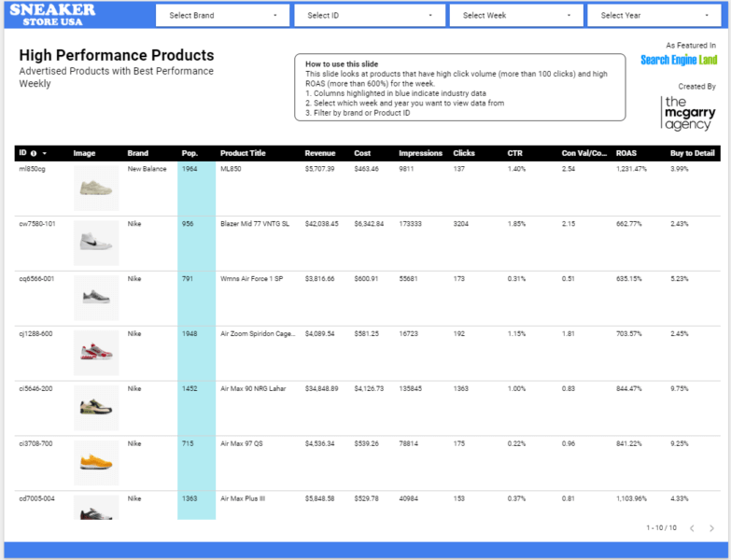Open the Search Engine Land logo link
731x560 pixels.
679,60
